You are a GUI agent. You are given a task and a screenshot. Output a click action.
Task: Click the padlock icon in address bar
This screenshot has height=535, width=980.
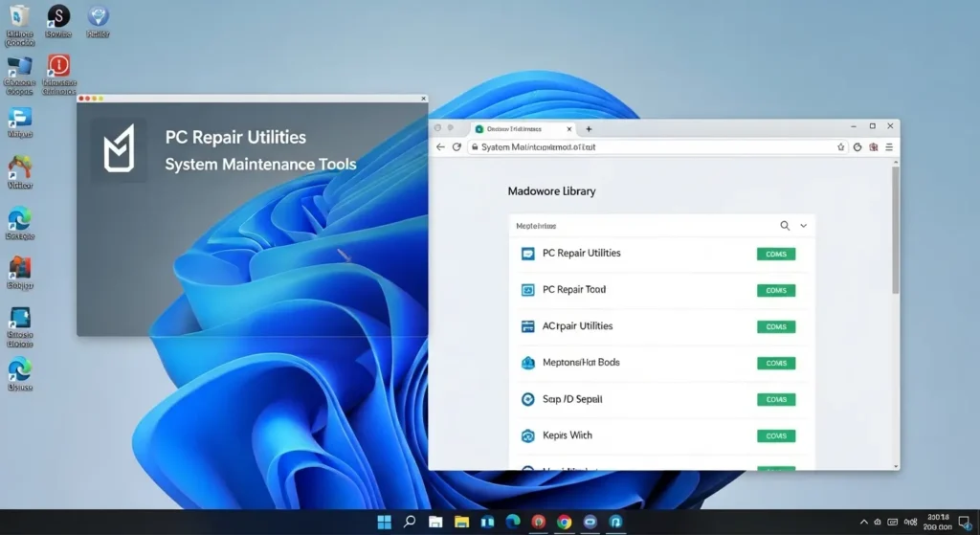tap(475, 146)
